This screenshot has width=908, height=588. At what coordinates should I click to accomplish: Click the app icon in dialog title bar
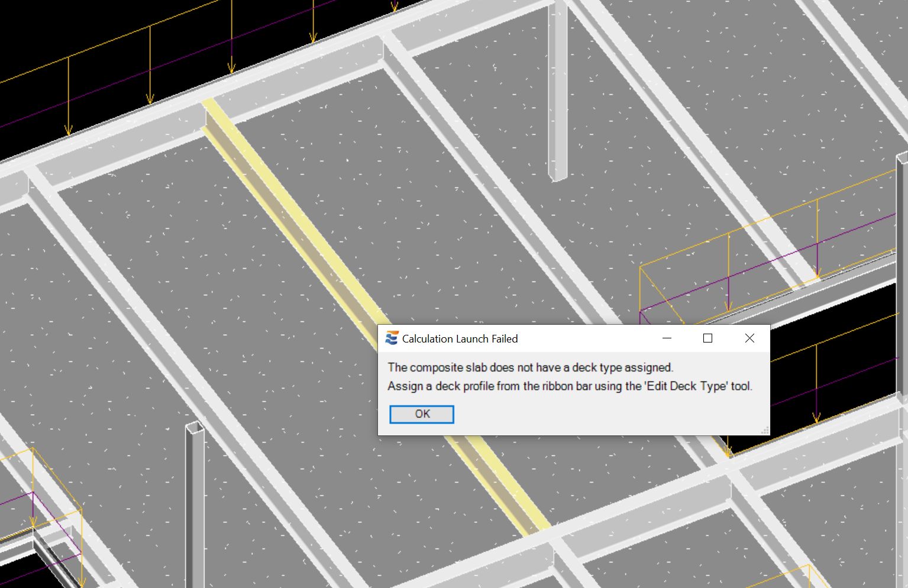pyautogui.click(x=392, y=338)
